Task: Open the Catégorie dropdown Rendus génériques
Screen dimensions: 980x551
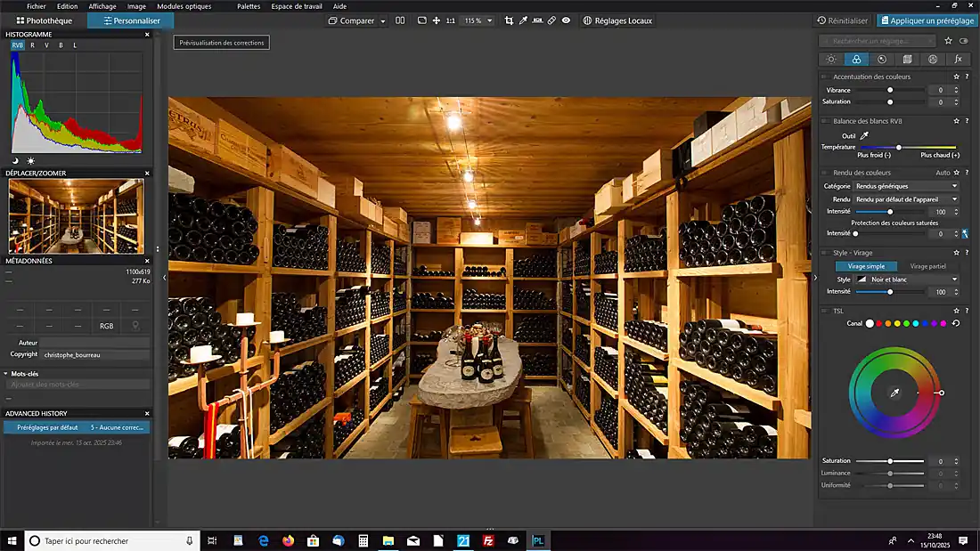Action: click(906, 186)
